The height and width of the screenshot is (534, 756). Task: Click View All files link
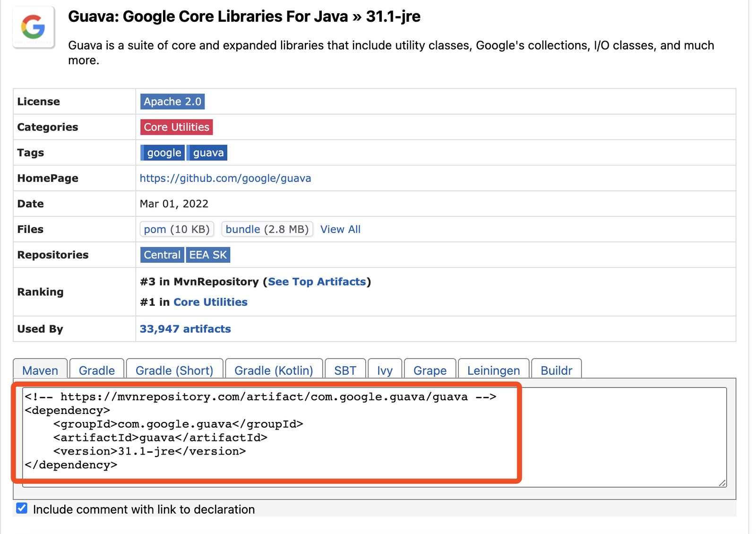[x=340, y=229]
